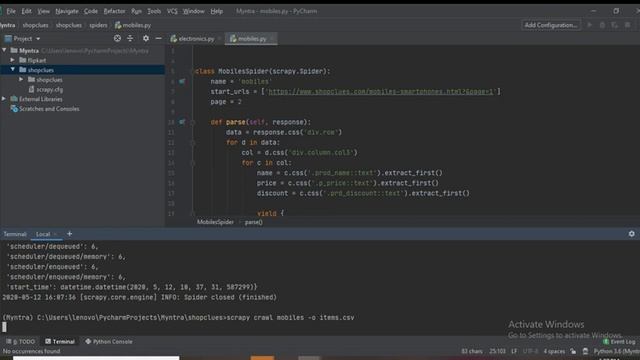Expand the nested shopclues subfolder
The image size is (640, 360).
click(x=21, y=80)
